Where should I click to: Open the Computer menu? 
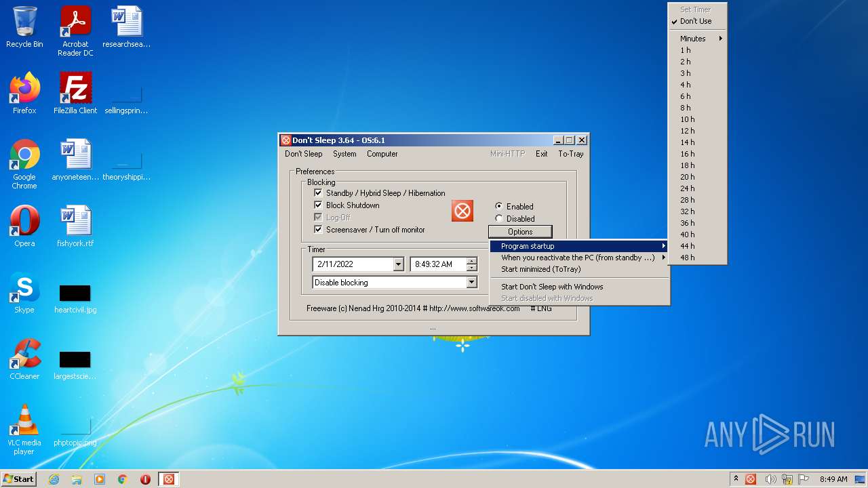(x=382, y=154)
